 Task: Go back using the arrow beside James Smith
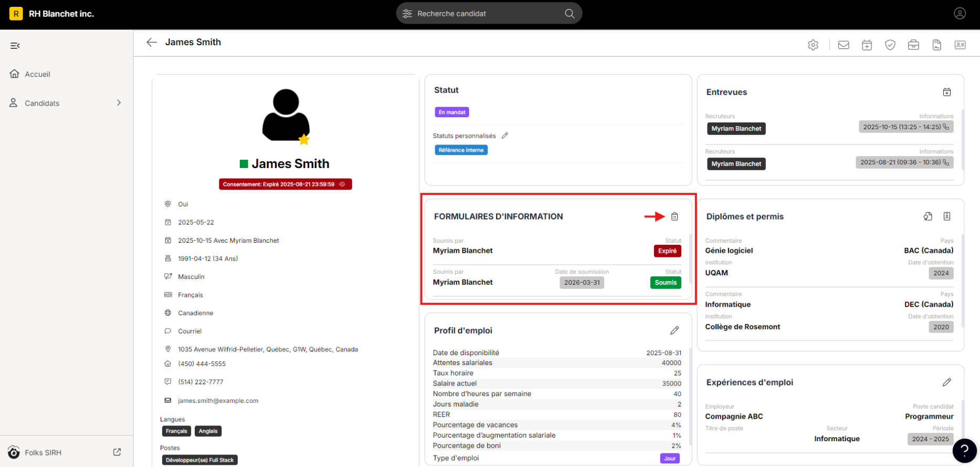(x=152, y=43)
